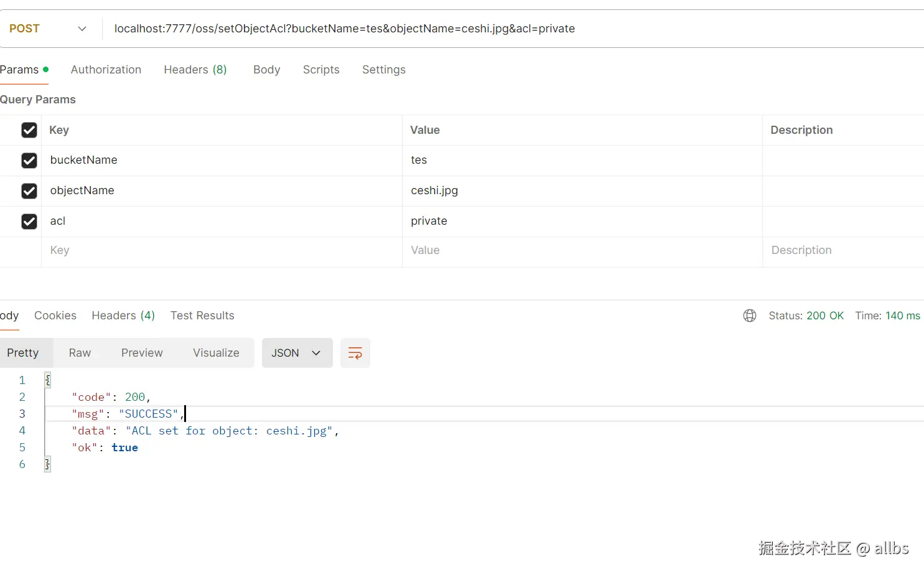Click the value cell containing private
924x572 pixels.
click(x=582, y=222)
